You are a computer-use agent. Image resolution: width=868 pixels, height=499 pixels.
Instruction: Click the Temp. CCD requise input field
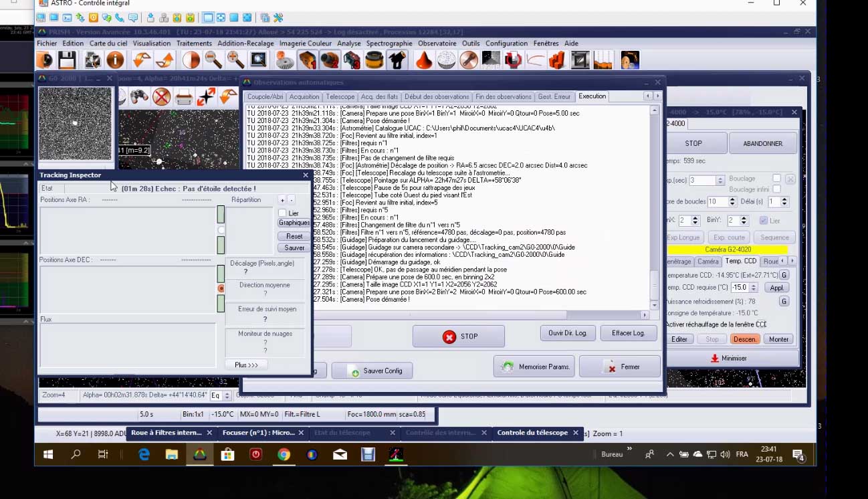pos(739,288)
